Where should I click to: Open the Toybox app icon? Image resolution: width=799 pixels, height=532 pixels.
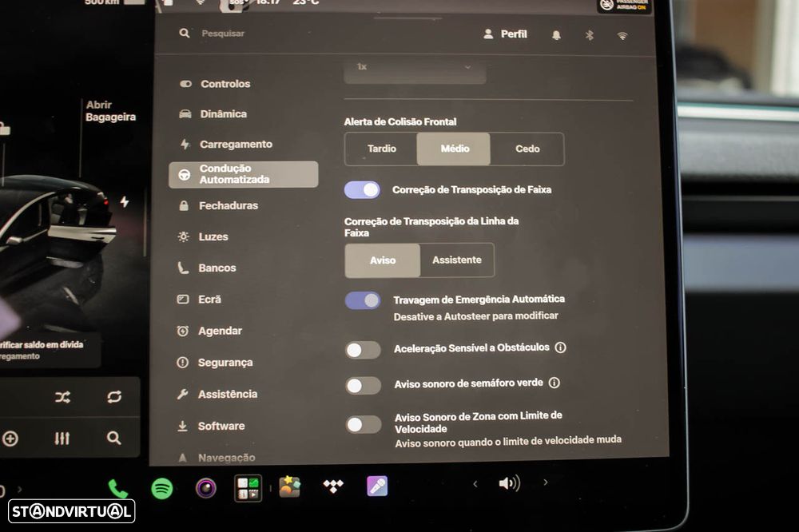coord(289,486)
